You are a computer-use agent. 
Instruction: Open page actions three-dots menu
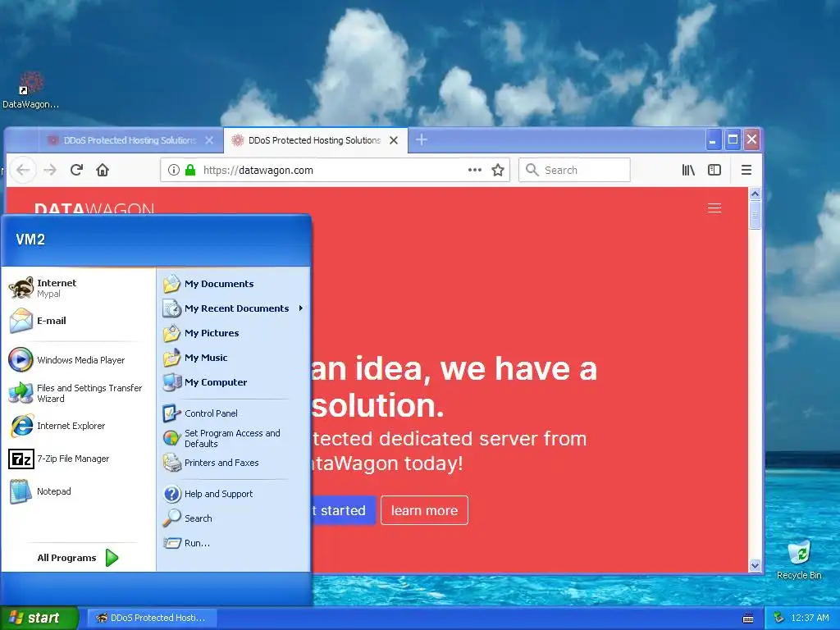[475, 171]
